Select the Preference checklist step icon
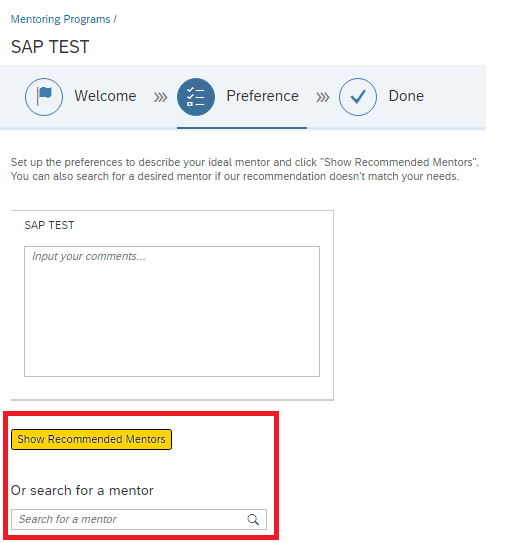The width and height of the screenshot is (512, 543). (196, 97)
